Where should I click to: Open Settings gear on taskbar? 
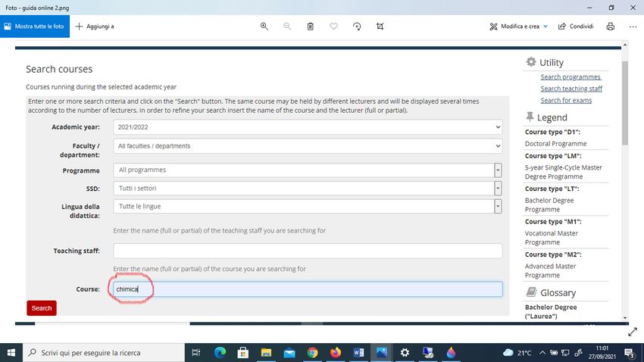(x=405, y=353)
